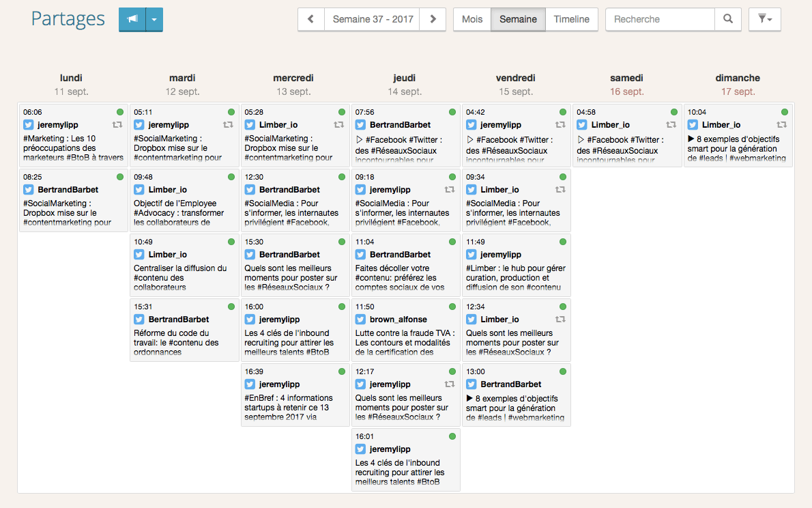Click green status dot on dimanche 10:04 post
The image size is (812, 508).
pos(785,112)
